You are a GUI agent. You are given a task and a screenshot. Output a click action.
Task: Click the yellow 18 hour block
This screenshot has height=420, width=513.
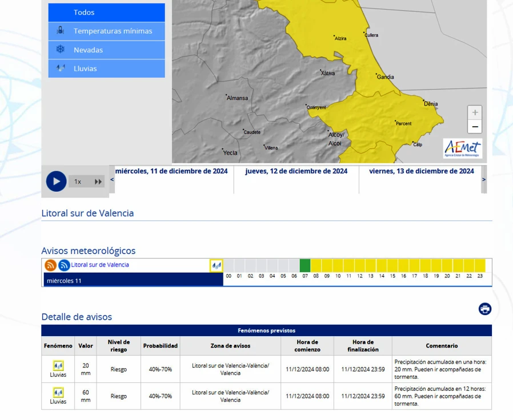click(426, 266)
